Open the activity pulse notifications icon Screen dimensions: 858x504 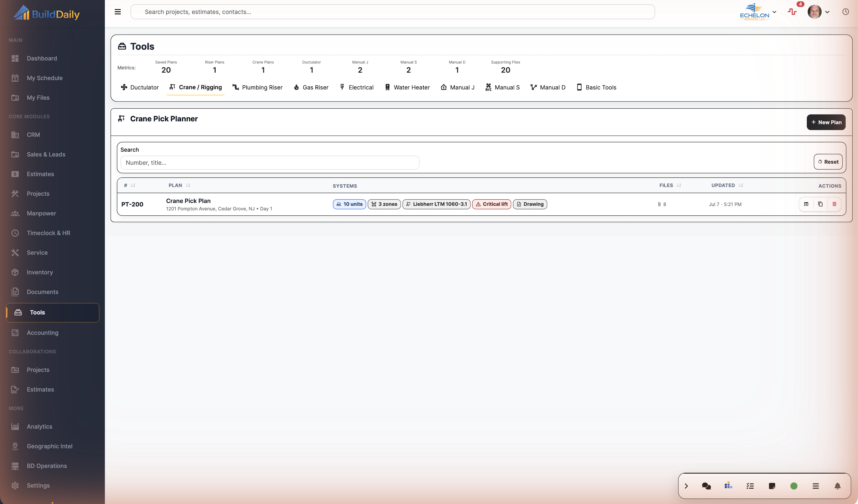(x=792, y=12)
